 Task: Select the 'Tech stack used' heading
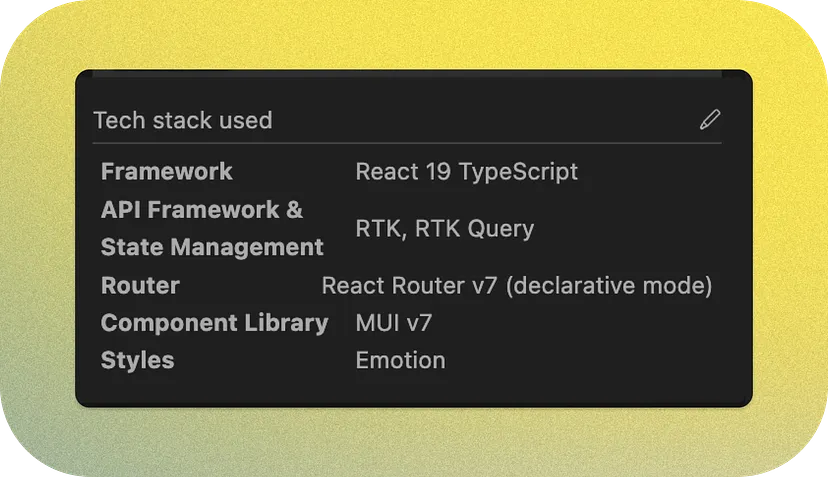183,120
